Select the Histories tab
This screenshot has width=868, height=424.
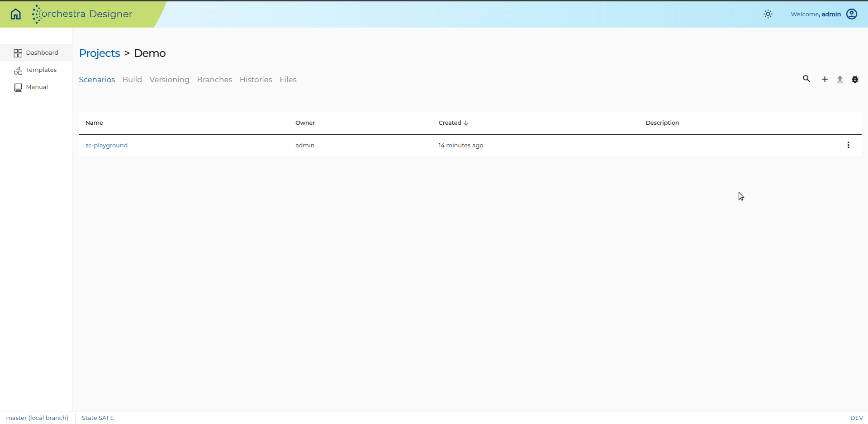point(256,80)
